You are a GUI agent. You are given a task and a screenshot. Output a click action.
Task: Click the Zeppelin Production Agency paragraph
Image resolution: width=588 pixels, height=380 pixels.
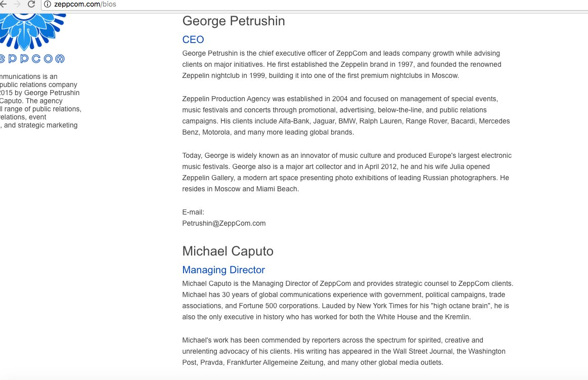346,115
